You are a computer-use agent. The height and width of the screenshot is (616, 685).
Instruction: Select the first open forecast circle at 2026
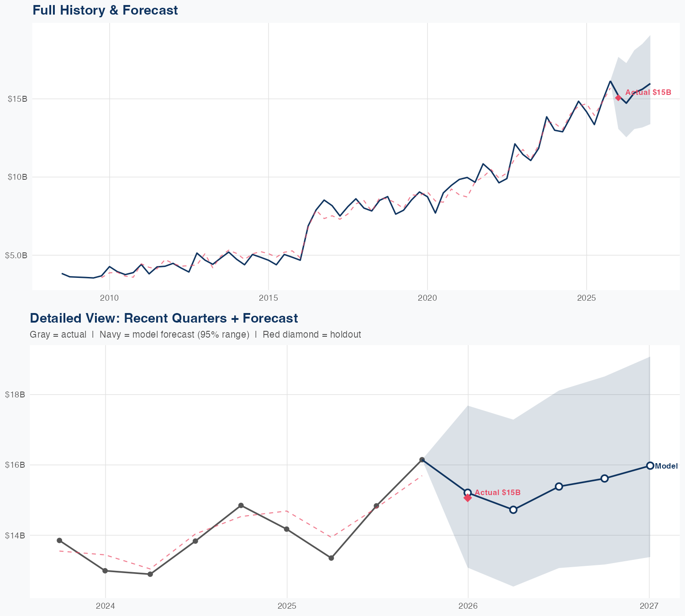click(468, 492)
